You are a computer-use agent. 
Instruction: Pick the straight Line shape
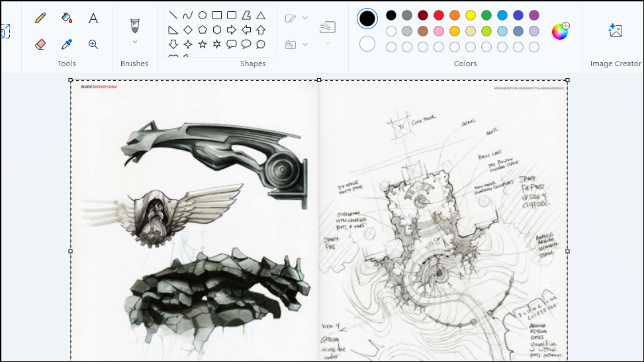173,16
